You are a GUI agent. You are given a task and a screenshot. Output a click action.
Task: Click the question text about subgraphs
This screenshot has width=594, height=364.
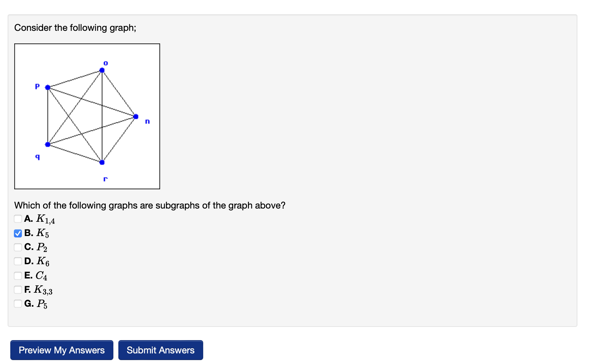[x=150, y=206]
